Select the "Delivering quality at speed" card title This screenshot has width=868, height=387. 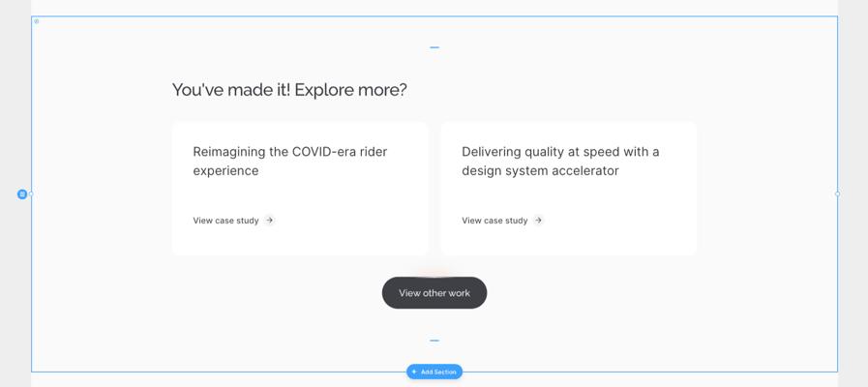point(560,162)
